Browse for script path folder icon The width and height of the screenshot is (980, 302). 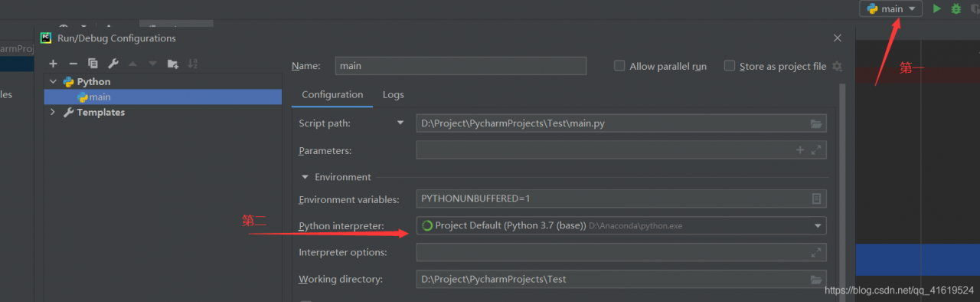tap(816, 123)
